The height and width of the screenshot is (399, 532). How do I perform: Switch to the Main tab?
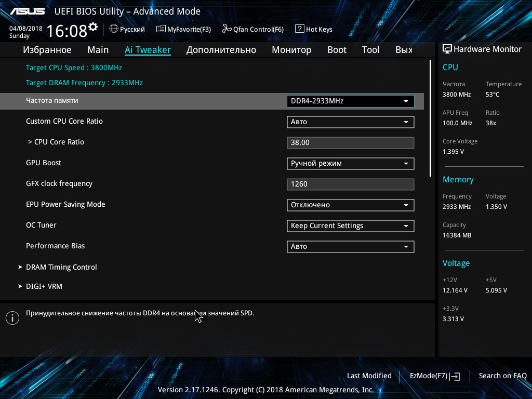pyautogui.click(x=98, y=50)
